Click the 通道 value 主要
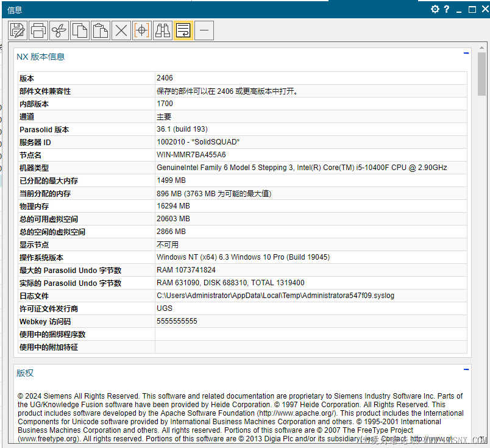This screenshot has width=490, height=448. tap(164, 116)
